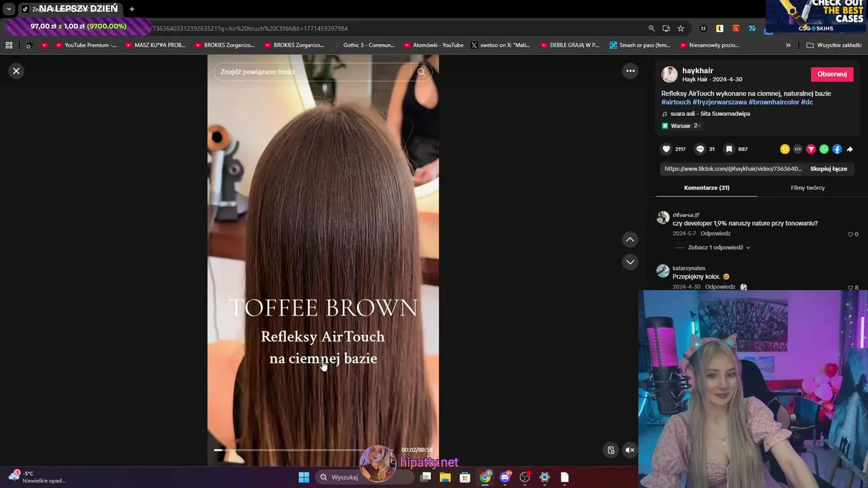Go to the previous video arrow

click(x=630, y=239)
